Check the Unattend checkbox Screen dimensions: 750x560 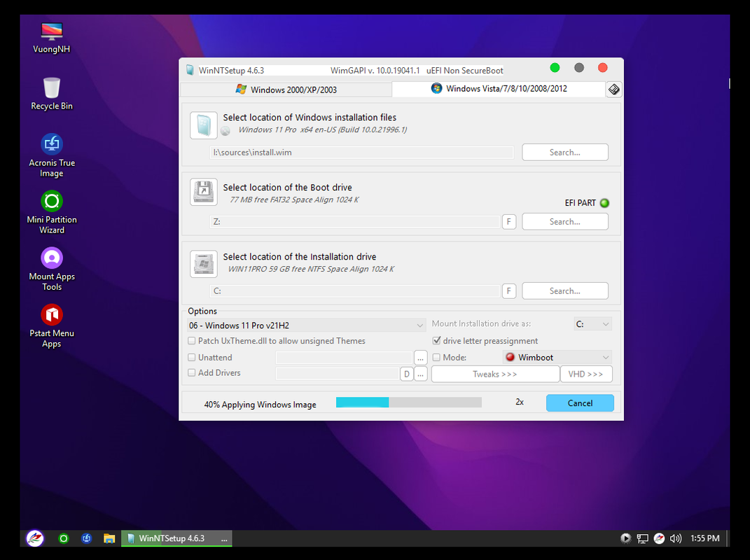pos(191,357)
